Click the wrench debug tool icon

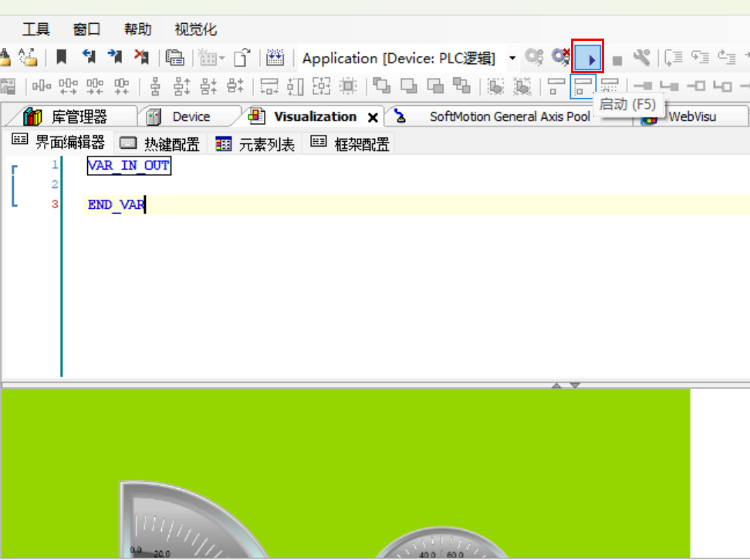click(x=641, y=58)
